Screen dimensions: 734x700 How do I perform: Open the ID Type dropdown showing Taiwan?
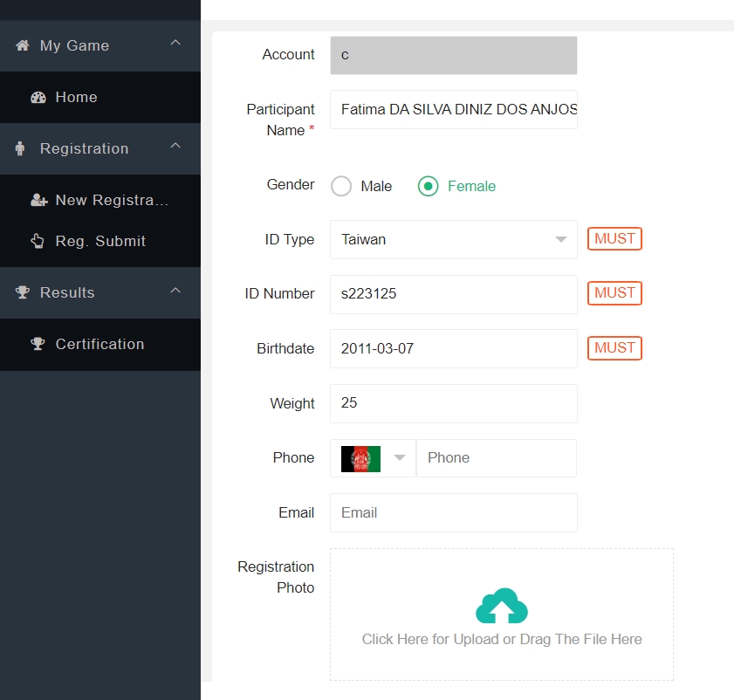pyautogui.click(x=453, y=239)
